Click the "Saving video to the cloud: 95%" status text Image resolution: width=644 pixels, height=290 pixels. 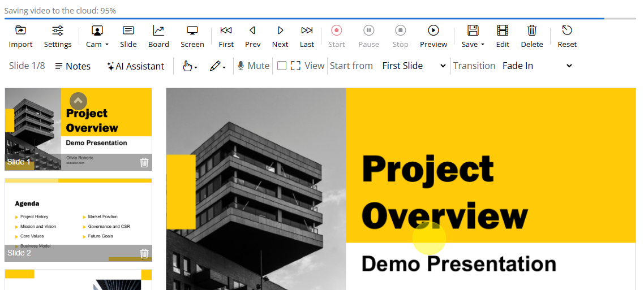pos(60,11)
